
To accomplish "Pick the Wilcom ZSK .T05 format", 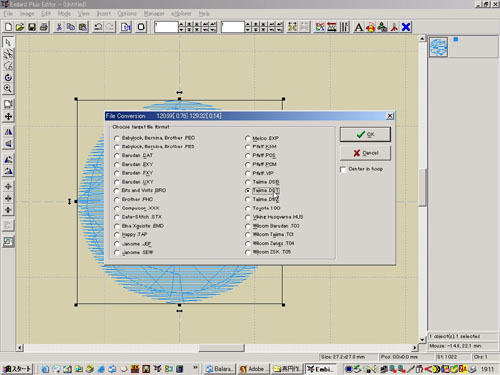I will tap(248, 252).
